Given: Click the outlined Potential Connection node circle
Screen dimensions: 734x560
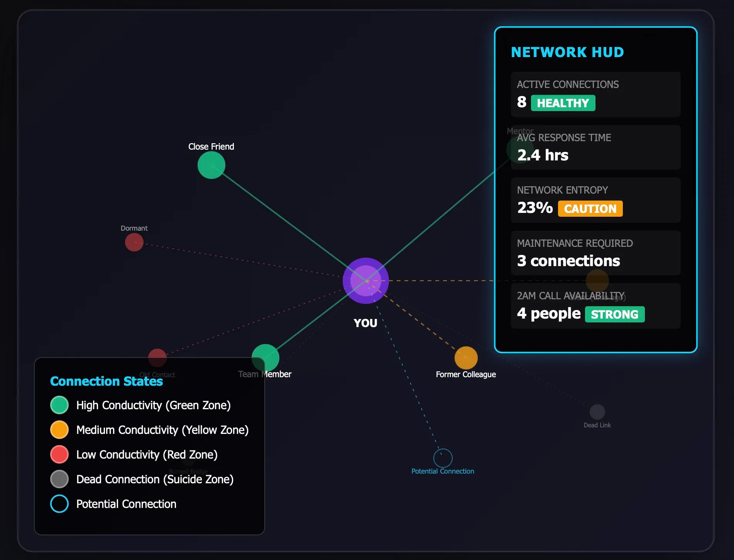Looking at the screenshot, I should pos(443,458).
